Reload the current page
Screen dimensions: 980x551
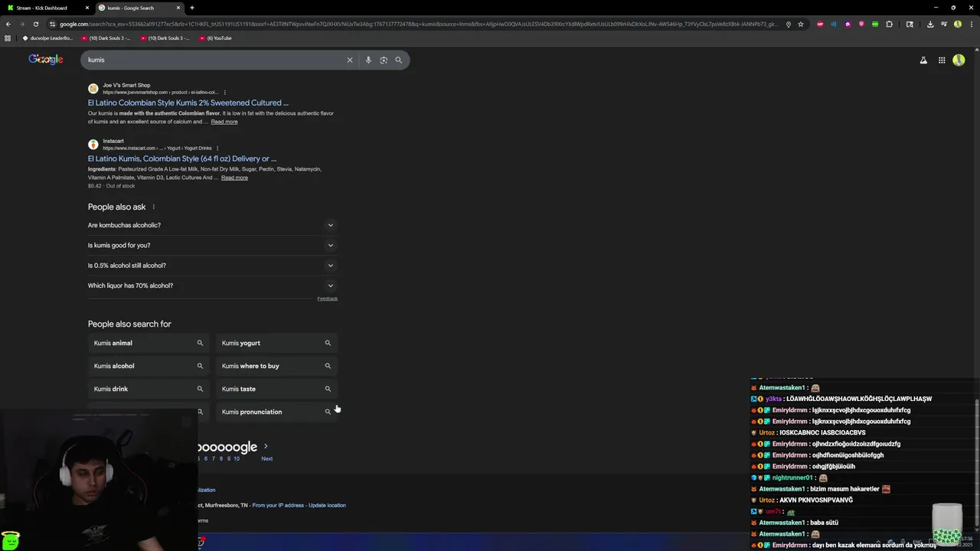coord(35,24)
